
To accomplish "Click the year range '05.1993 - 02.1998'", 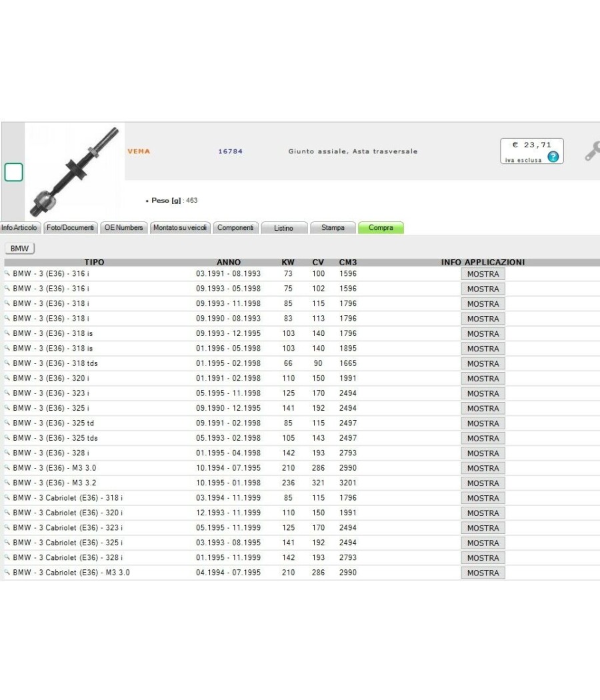I will click(x=228, y=438).
